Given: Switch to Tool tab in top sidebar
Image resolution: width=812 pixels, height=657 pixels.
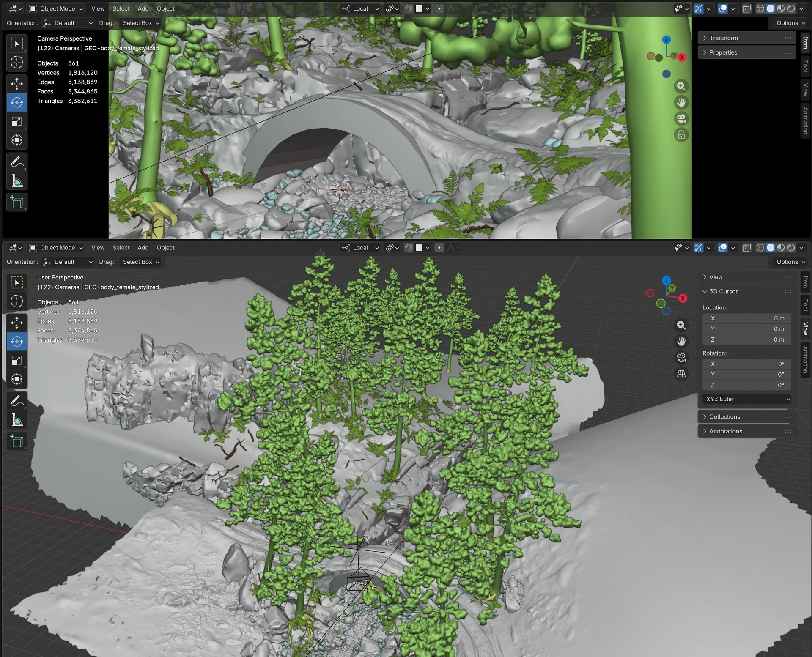Looking at the screenshot, I should (x=805, y=66).
